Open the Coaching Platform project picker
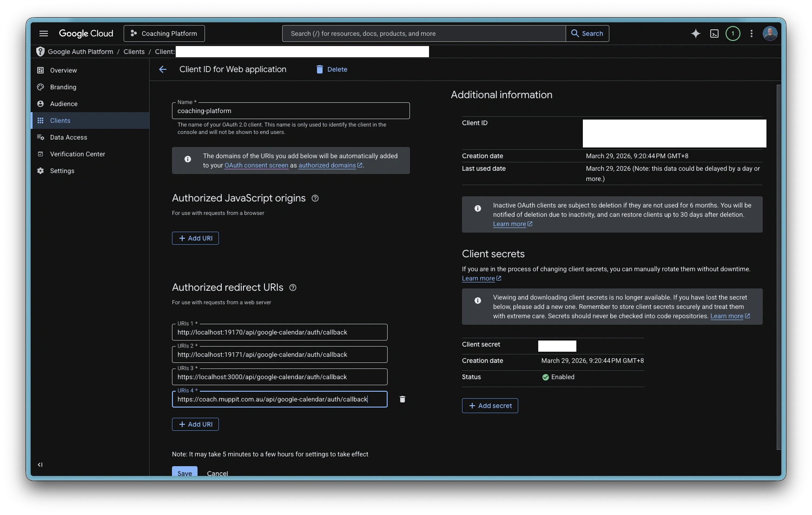 (x=164, y=33)
